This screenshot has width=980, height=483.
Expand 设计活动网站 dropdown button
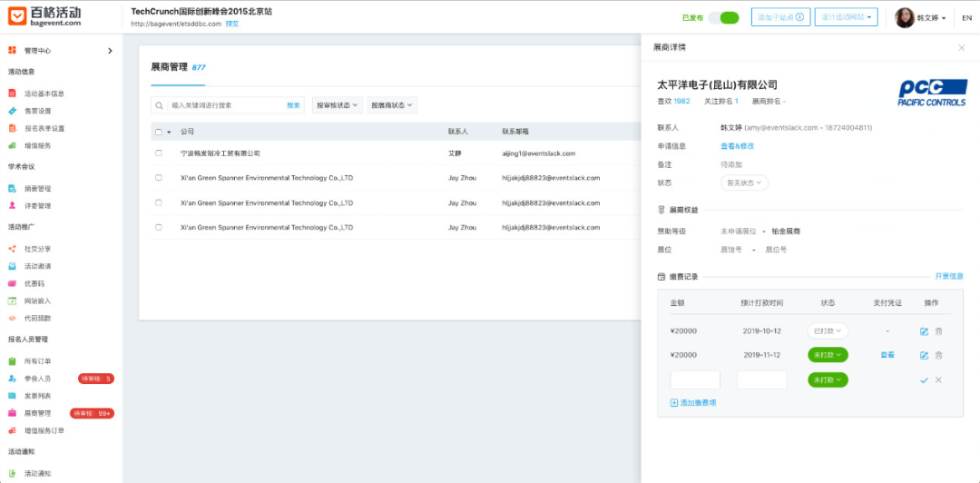click(847, 17)
